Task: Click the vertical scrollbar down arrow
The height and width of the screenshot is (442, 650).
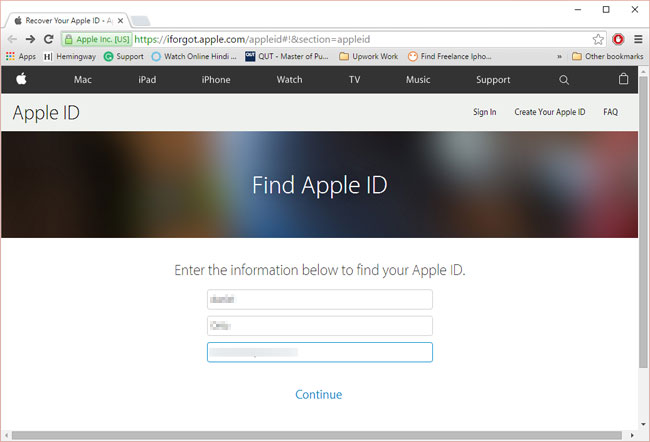Action: (643, 424)
